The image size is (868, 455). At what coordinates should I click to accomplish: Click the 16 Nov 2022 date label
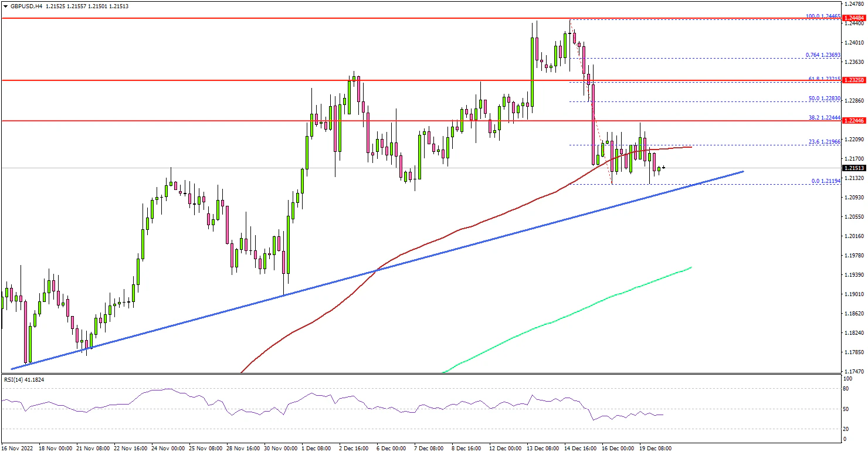coord(18,449)
